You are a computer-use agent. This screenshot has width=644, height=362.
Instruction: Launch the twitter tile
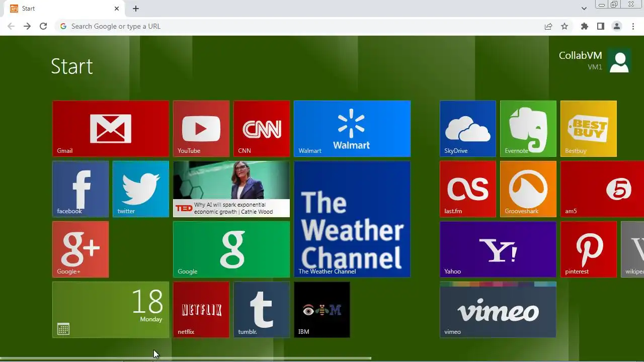click(141, 189)
